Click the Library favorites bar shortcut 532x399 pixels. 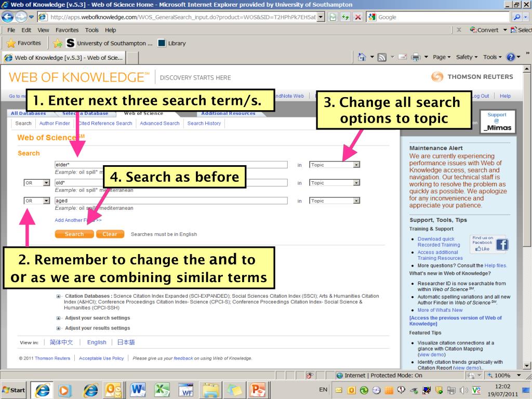tap(172, 43)
